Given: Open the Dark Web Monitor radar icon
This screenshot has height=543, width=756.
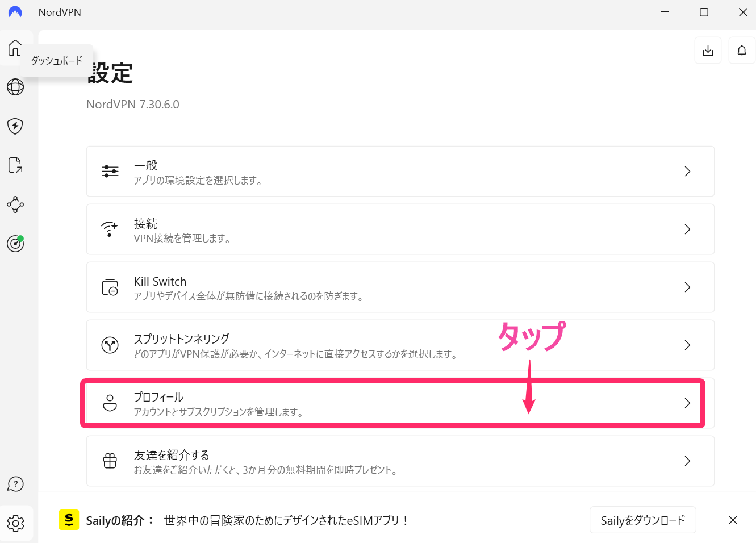Looking at the screenshot, I should pyautogui.click(x=15, y=244).
